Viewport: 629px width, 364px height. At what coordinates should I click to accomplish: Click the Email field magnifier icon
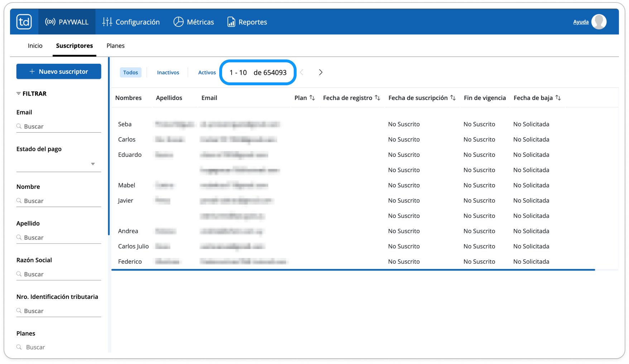19,126
